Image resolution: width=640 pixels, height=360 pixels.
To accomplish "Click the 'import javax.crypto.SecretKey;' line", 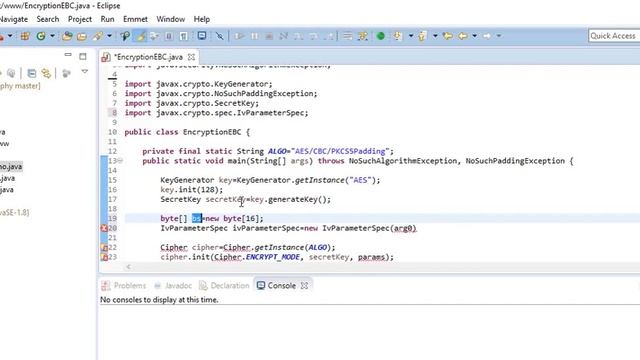I will [191, 103].
